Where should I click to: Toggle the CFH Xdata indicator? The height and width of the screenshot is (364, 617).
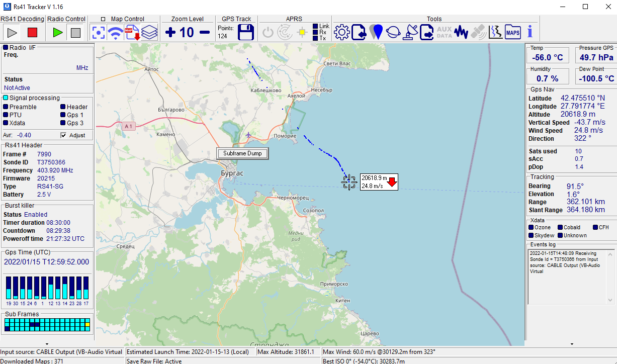(x=595, y=227)
